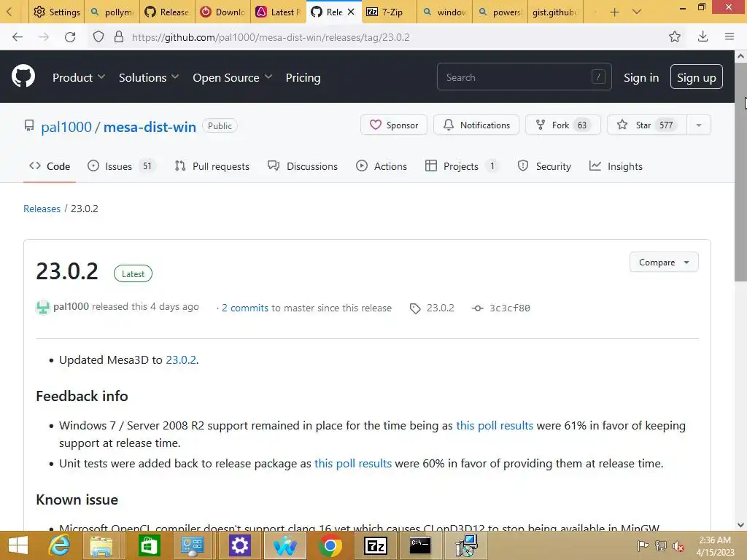Open the Action Center flag icon
Image resolution: width=747 pixels, height=560 pixels.
(643, 546)
